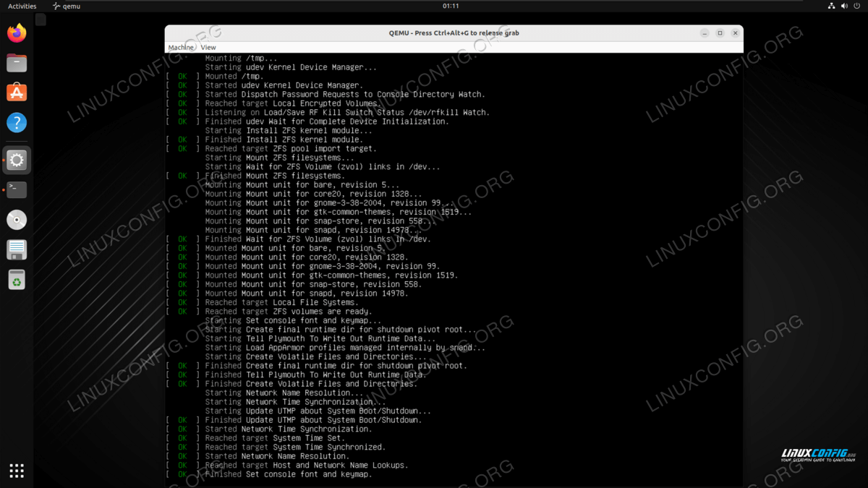Switch to Terminal in the dock

click(x=17, y=189)
